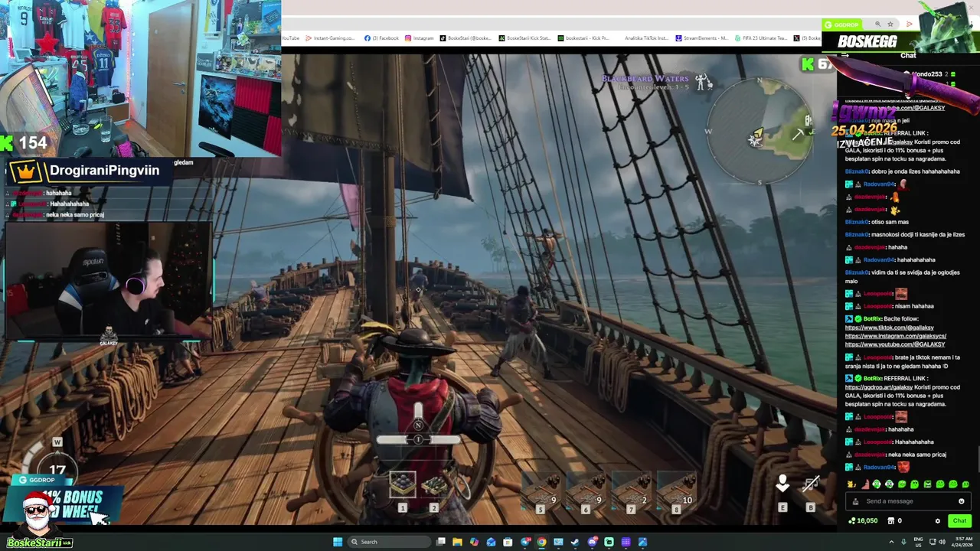
Task: Click the circular minimap compass
Action: (x=759, y=130)
